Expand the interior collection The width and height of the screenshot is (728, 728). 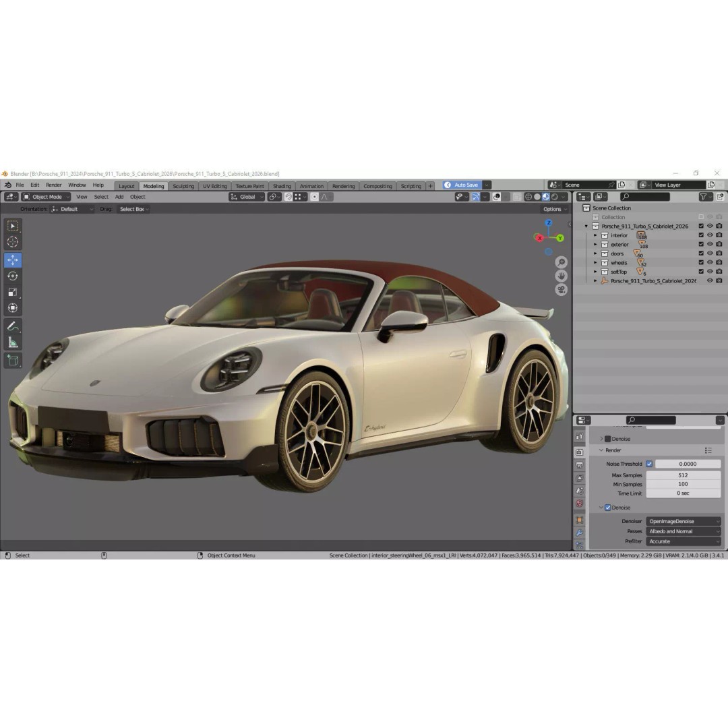point(595,235)
